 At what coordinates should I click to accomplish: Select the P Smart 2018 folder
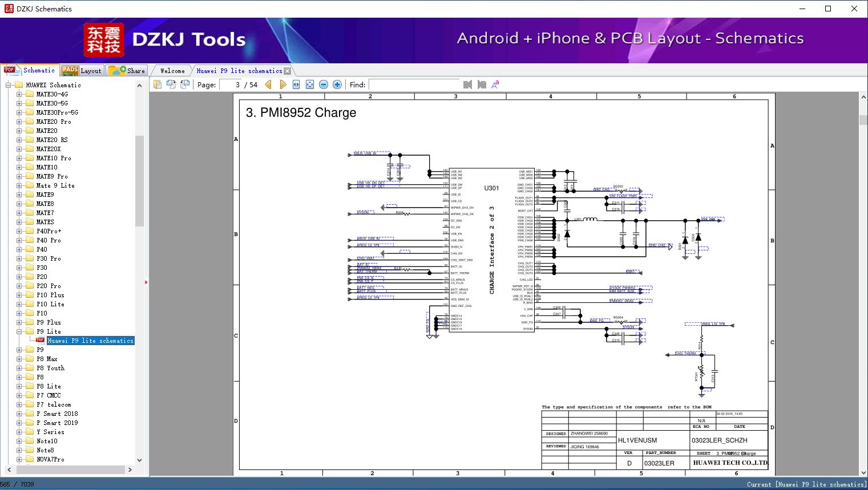coord(57,414)
